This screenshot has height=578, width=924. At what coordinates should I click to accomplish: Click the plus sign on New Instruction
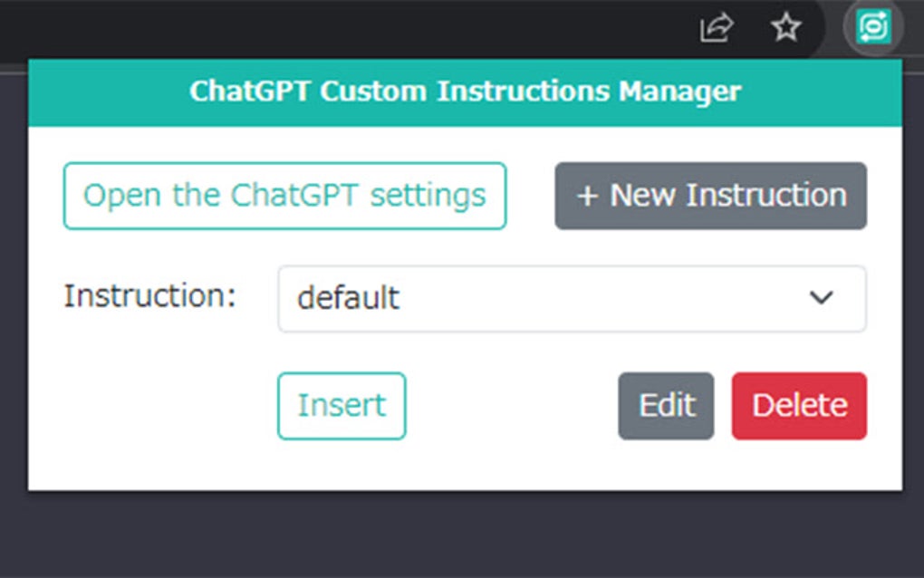tap(587, 196)
